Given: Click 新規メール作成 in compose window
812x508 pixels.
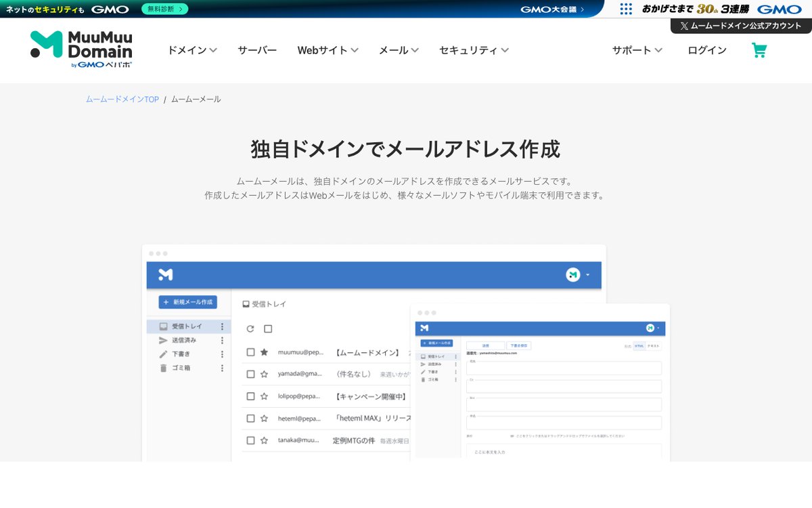Looking at the screenshot, I should pyautogui.click(x=436, y=343).
